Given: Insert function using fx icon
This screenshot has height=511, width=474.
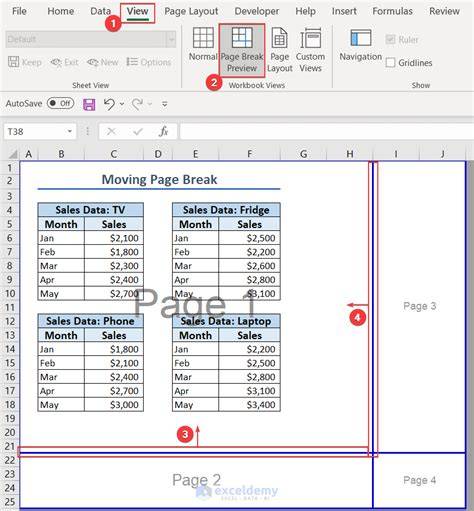Looking at the screenshot, I should (163, 132).
